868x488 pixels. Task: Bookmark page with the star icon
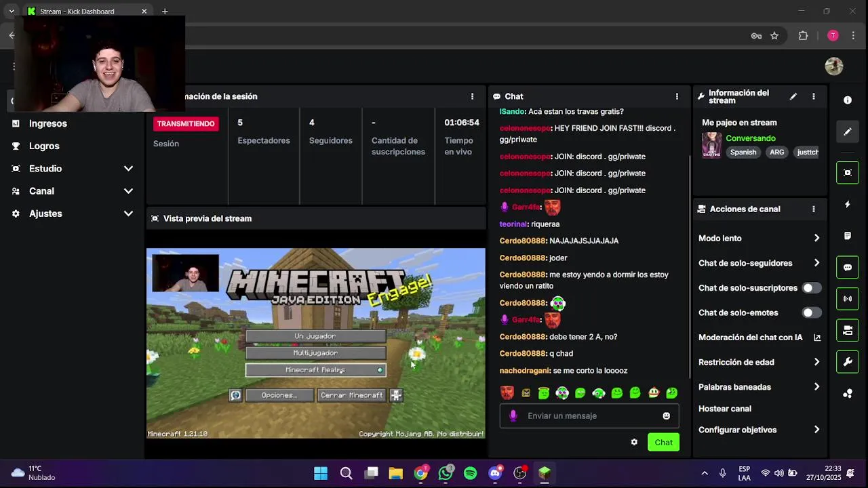click(774, 36)
